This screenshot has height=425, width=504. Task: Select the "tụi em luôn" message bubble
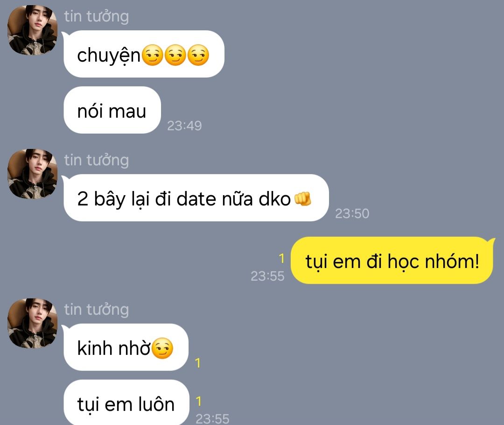tap(126, 403)
